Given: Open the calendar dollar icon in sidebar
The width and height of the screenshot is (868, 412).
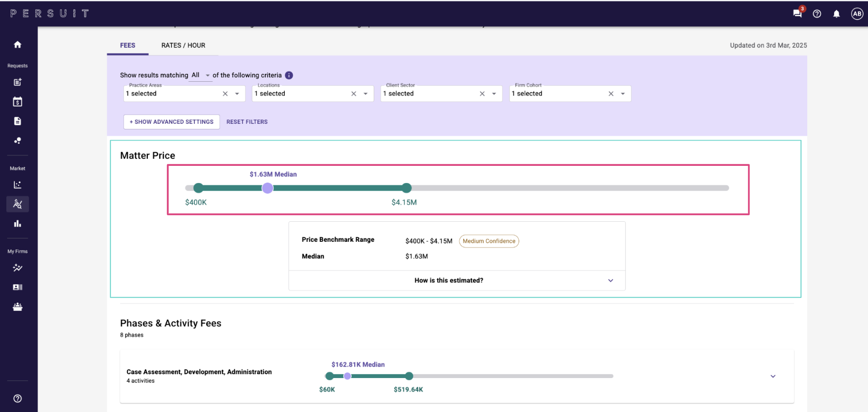Looking at the screenshot, I should tap(18, 102).
